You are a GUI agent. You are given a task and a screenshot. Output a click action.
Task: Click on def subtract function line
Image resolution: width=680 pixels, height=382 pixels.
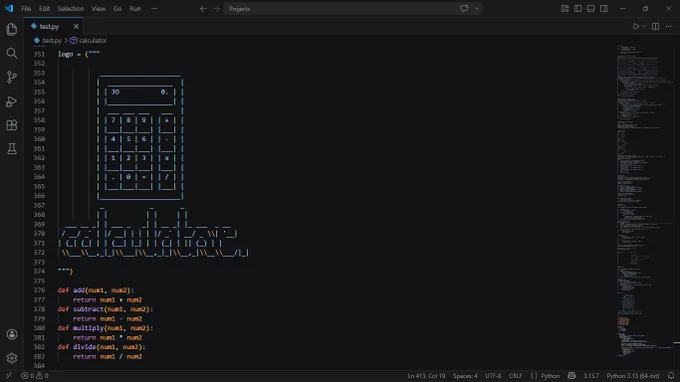click(105, 309)
